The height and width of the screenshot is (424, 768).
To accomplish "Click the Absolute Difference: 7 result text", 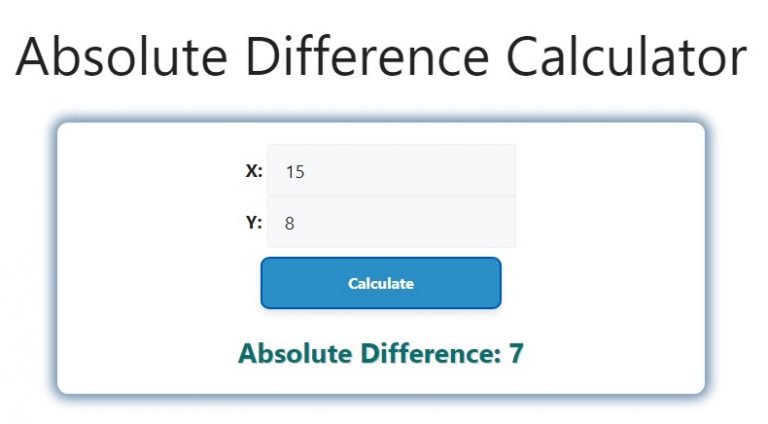I will (380, 353).
